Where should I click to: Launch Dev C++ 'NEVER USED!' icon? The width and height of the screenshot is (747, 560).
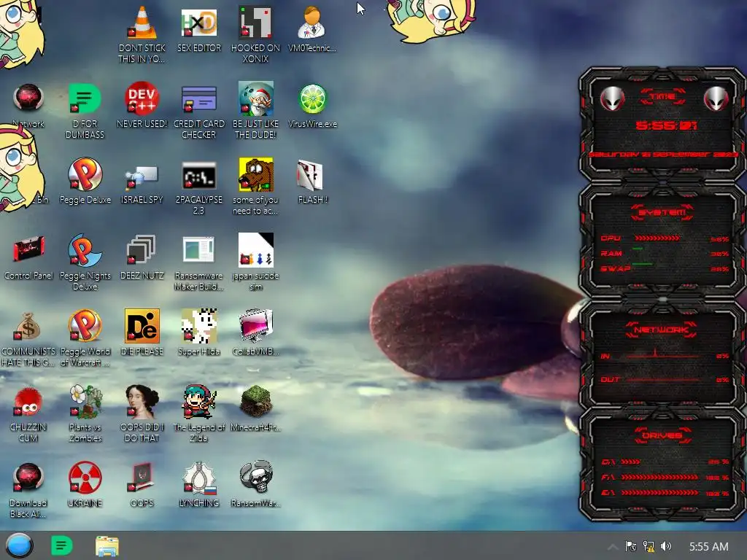point(142,99)
